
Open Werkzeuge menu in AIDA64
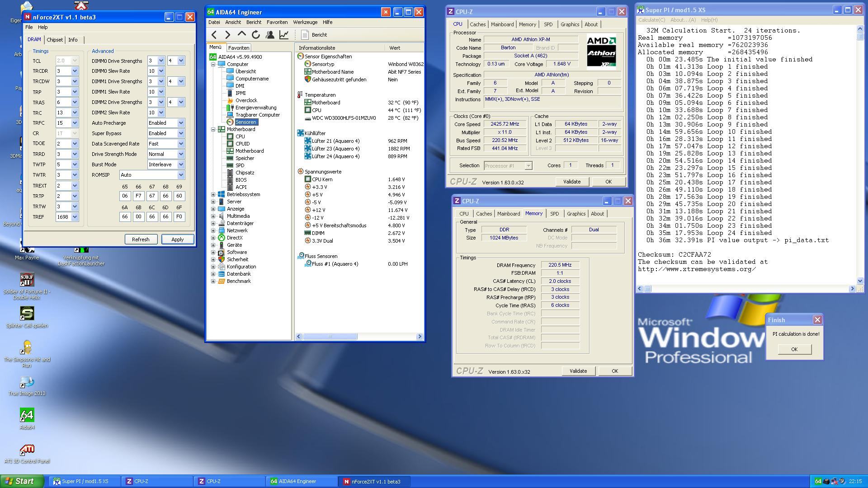click(305, 22)
